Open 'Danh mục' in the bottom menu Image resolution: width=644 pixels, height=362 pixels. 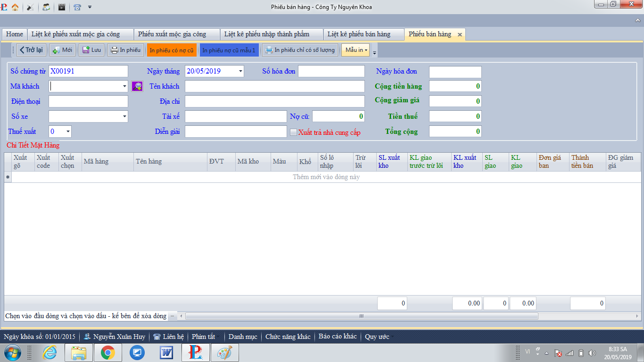coord(243,337)
